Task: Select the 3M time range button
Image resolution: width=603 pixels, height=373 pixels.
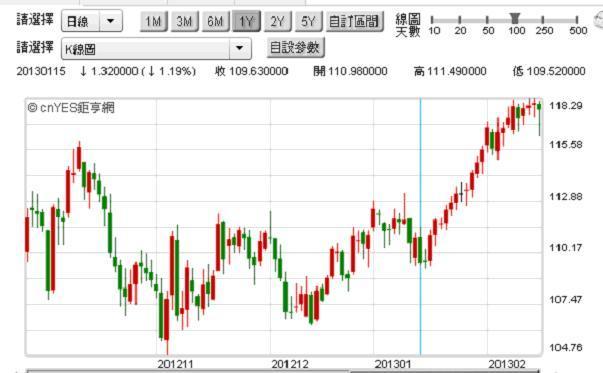Action: point(185,22)
